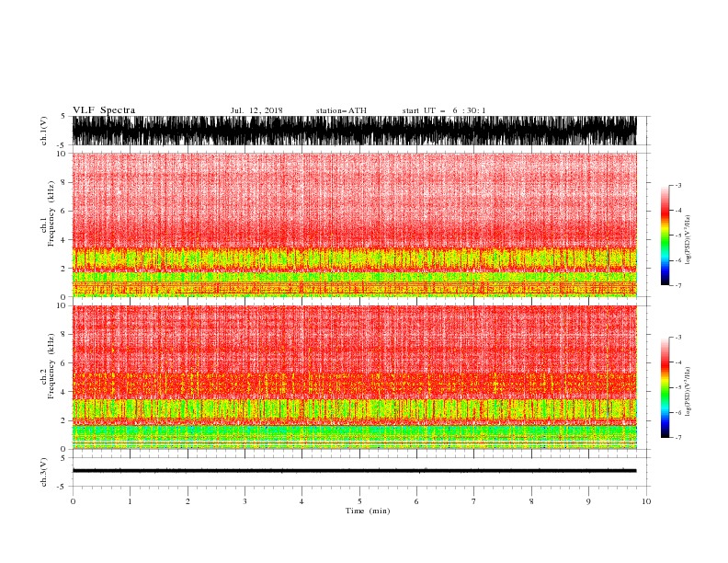Viewport: 728px width, 563px height.
Task: Click time axis tick label "2"
Action: click(188, 501)
